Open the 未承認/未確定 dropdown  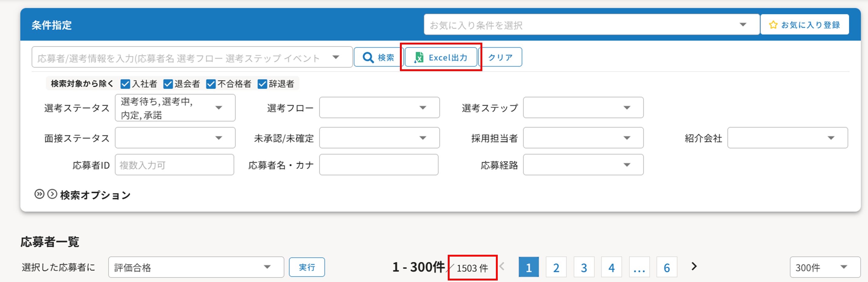[x=379, y=138]
